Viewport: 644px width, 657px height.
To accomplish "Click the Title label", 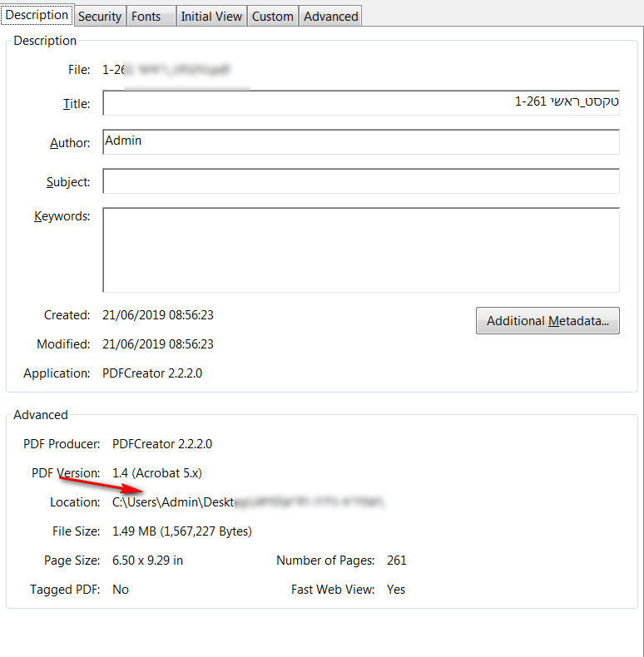I will 77,103.
